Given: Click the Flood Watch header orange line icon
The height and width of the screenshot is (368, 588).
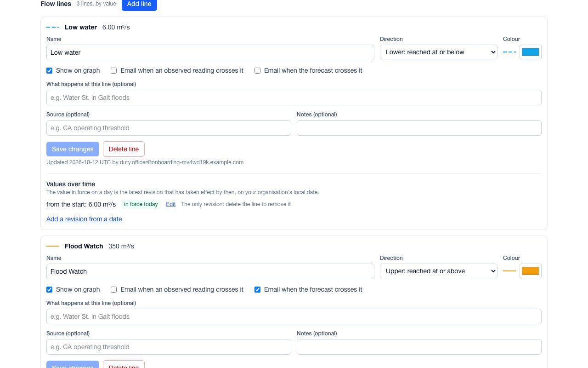Looking at the screenshot, I should click(53, 246).
